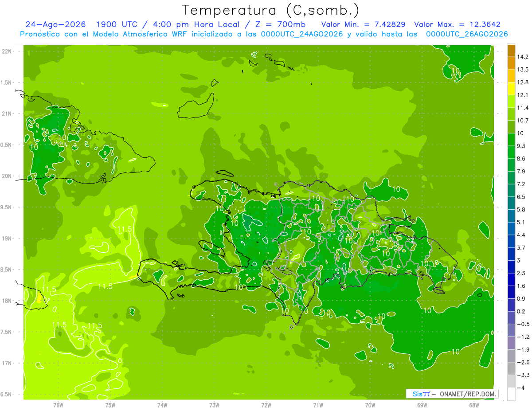The image size is (532, 411).
Task: Click the '70W' longitude axis label
Action: [370, 405]
